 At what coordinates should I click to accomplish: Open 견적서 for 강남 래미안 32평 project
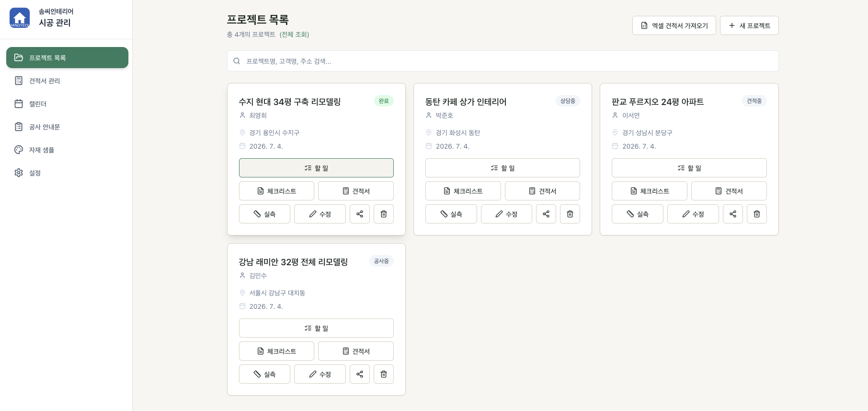(356, 351)
